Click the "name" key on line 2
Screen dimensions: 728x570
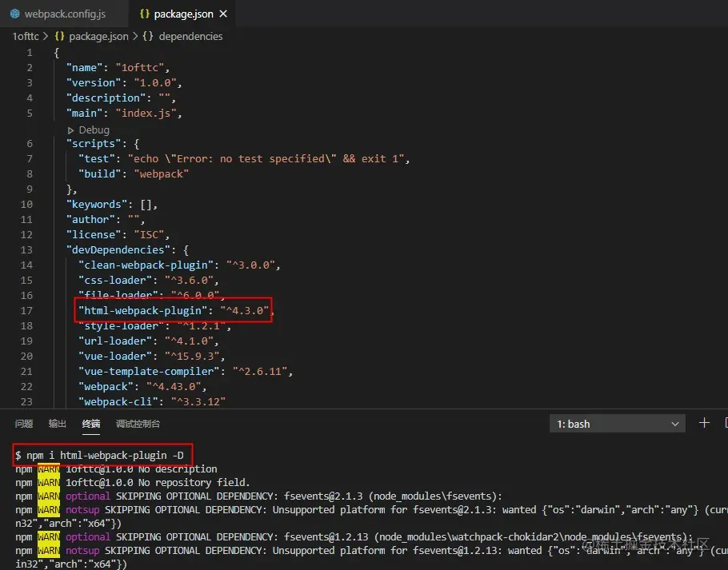tap(85, 67)
